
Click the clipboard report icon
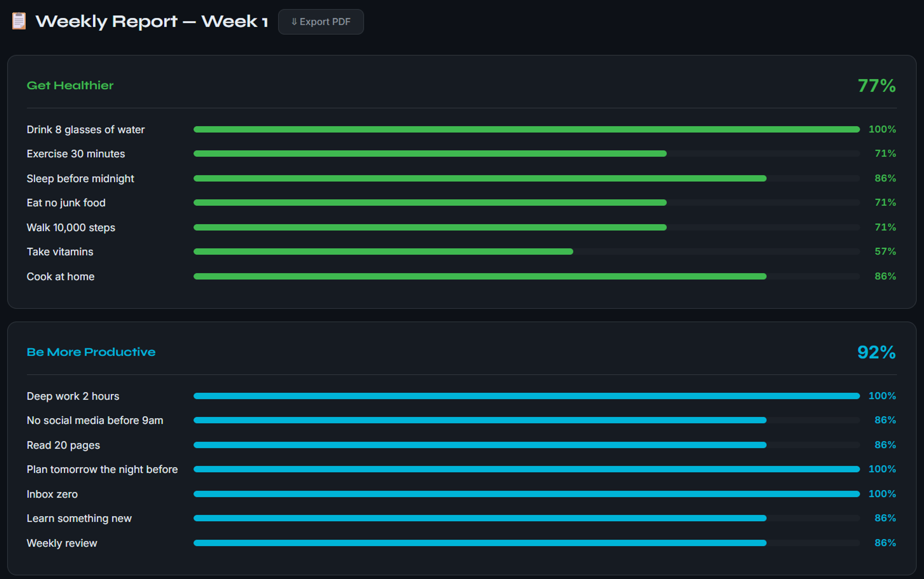(x=18, y=21)
